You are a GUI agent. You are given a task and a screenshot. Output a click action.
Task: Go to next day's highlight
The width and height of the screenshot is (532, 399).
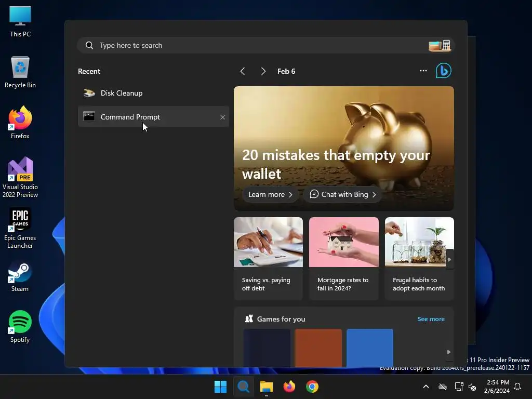(x=263, y=71)
